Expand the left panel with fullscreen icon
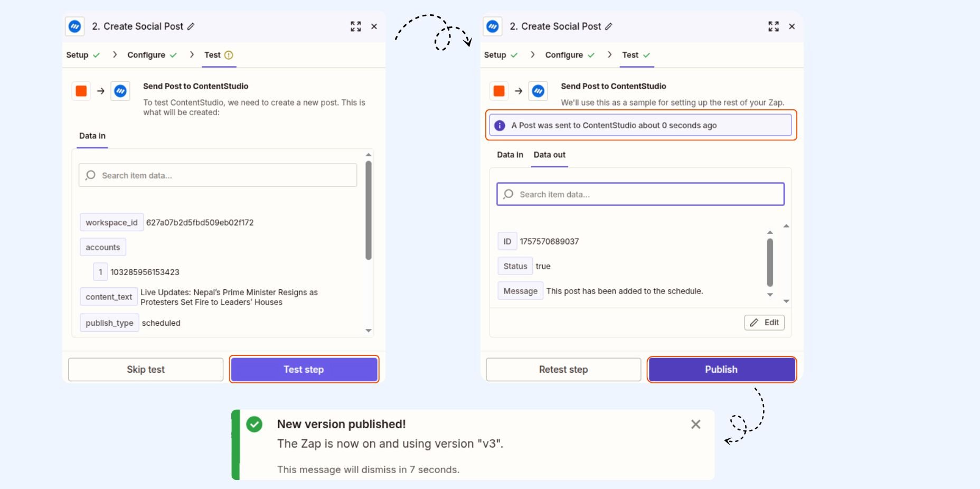Viewport: 980px width, 489px height. click(356, 26)
